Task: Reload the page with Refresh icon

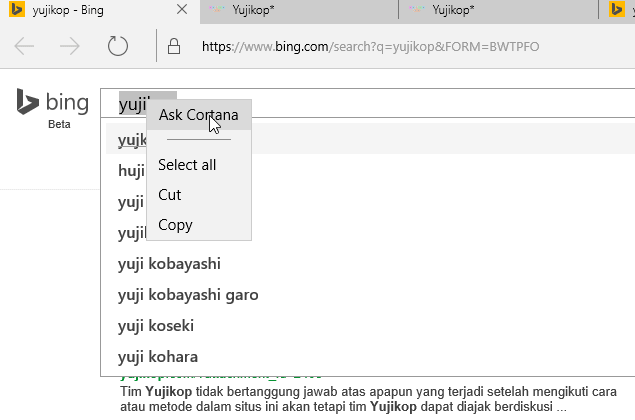Action: pyautogui.click(x=118, y=46)
